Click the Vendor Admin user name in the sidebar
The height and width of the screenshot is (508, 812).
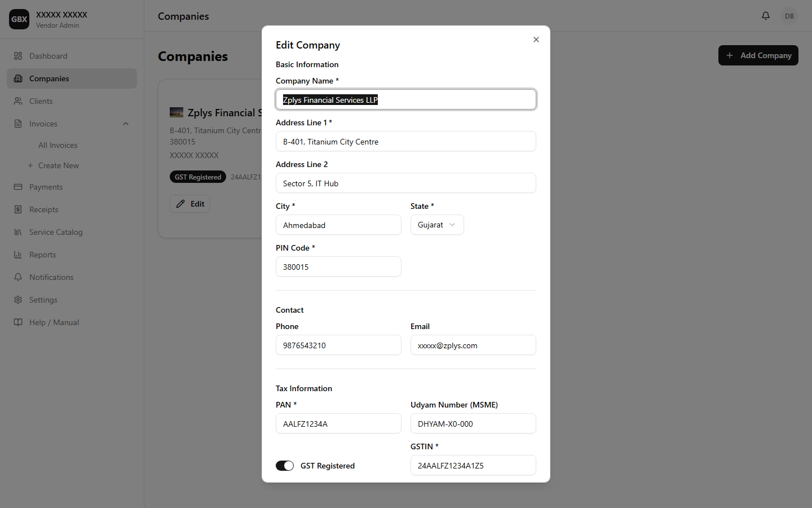click(x=61, y=15)
